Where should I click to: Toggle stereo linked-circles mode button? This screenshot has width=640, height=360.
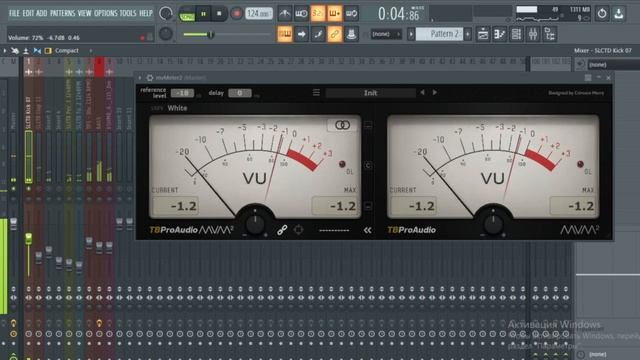[x=342, y=125]
